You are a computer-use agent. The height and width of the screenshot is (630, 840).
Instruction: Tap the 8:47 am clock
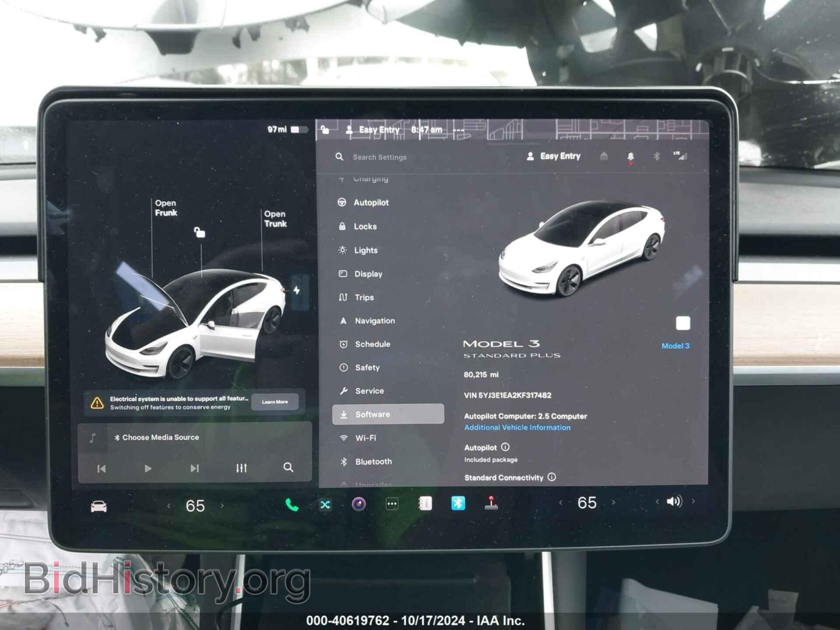[x=427, y=129]
